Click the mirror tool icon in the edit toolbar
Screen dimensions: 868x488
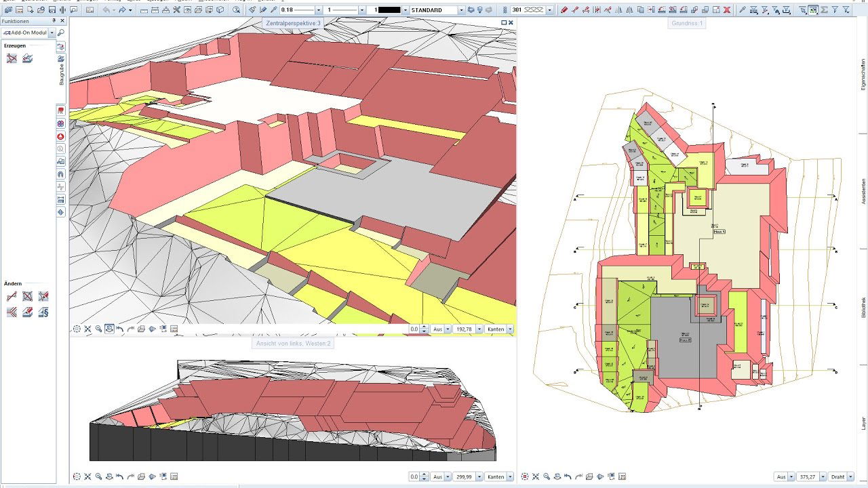point(619,10)
